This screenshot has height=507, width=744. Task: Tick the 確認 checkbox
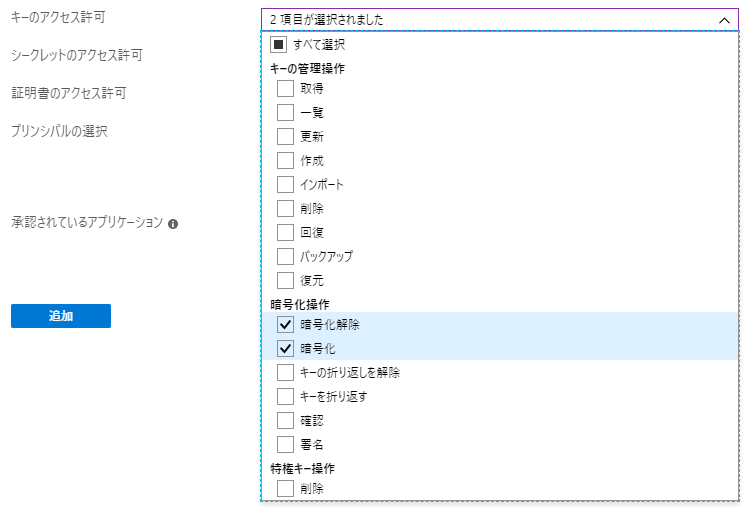[286, 420]
